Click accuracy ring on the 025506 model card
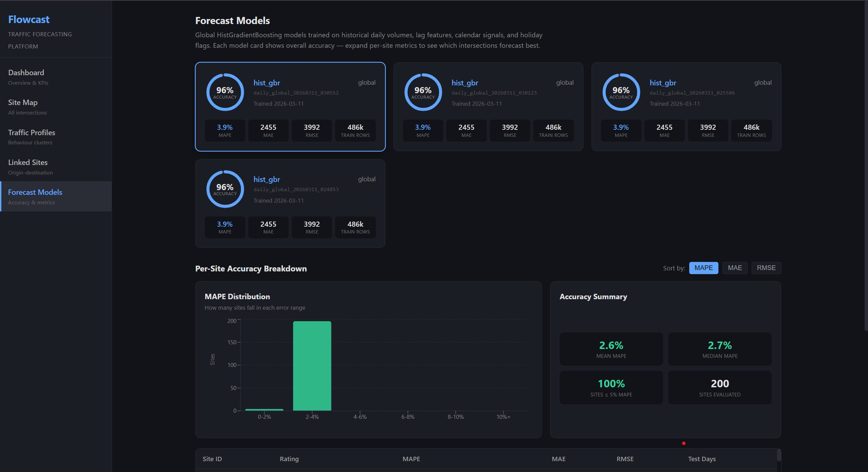 click(x=621, y=92)
